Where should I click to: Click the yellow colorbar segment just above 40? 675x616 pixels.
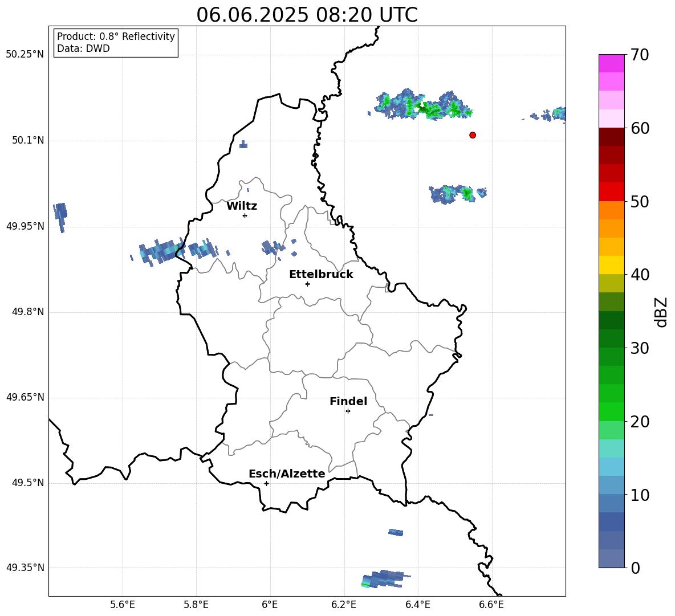[x=611, y=265]
